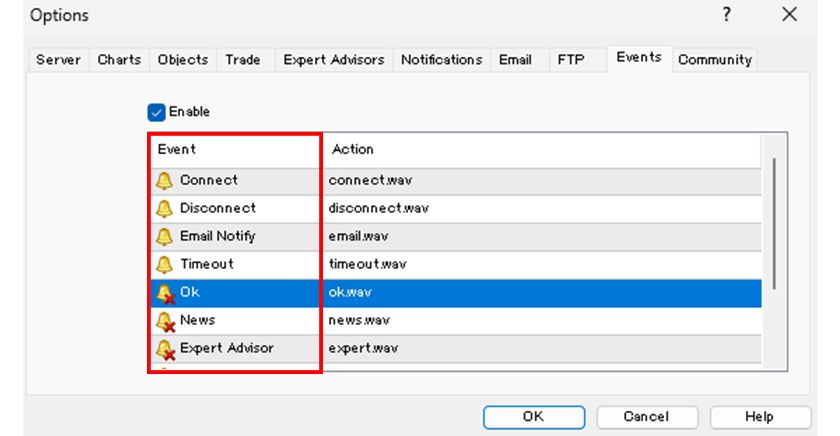Click the Connect event bell icon
The width and height of the screenshot is (840, 436).
165,181
